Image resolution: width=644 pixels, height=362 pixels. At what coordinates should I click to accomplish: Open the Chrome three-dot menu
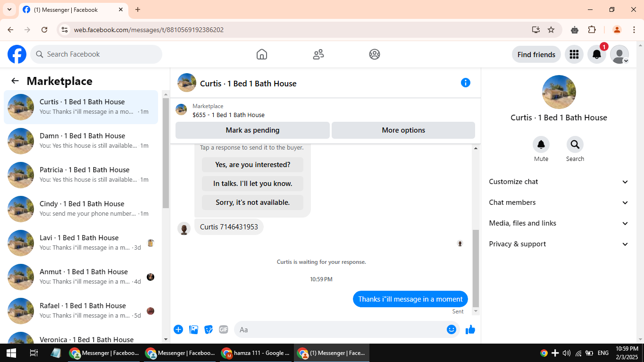[x=633, y=30]
